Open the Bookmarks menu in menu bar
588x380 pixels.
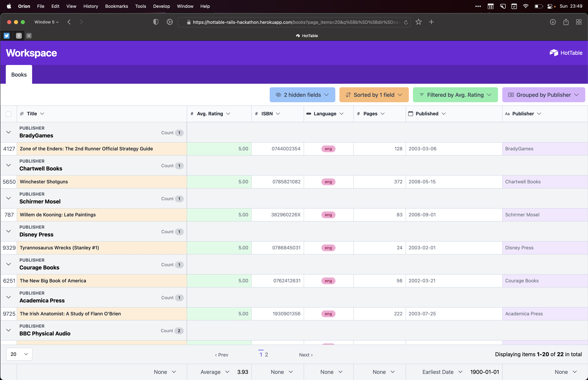coord(117,6)
